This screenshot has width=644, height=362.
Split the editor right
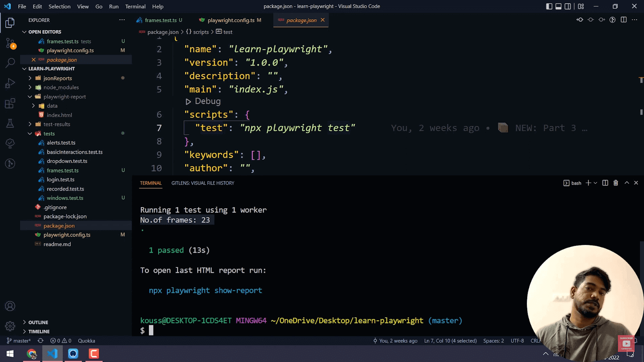[623, 20]
